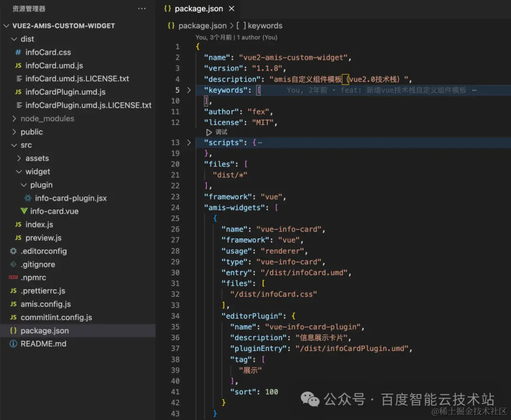Click the "vue2-amis-custom-widget" name value
Viewport: 511px width, 420px height.
[293, 57]
